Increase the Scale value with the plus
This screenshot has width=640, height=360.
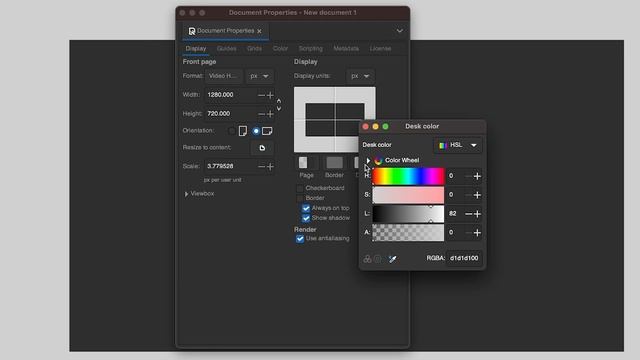(270, 167)
